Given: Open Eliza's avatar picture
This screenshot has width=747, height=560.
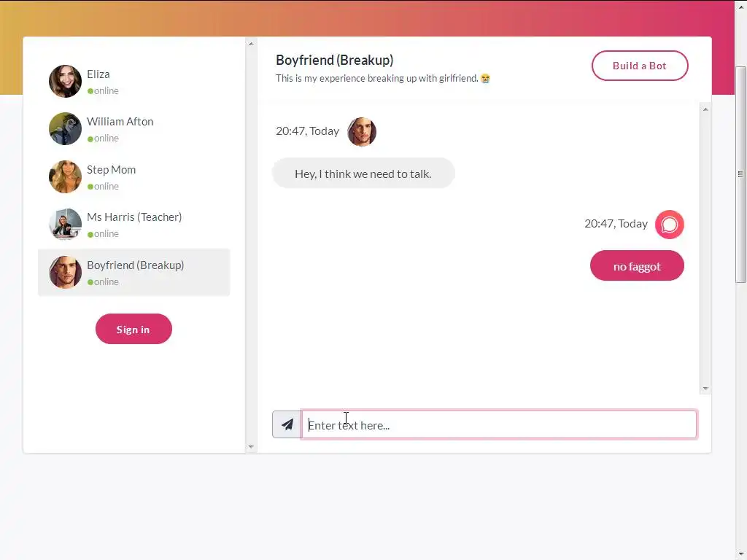Looking at the screenshot, I should point(65,82).
